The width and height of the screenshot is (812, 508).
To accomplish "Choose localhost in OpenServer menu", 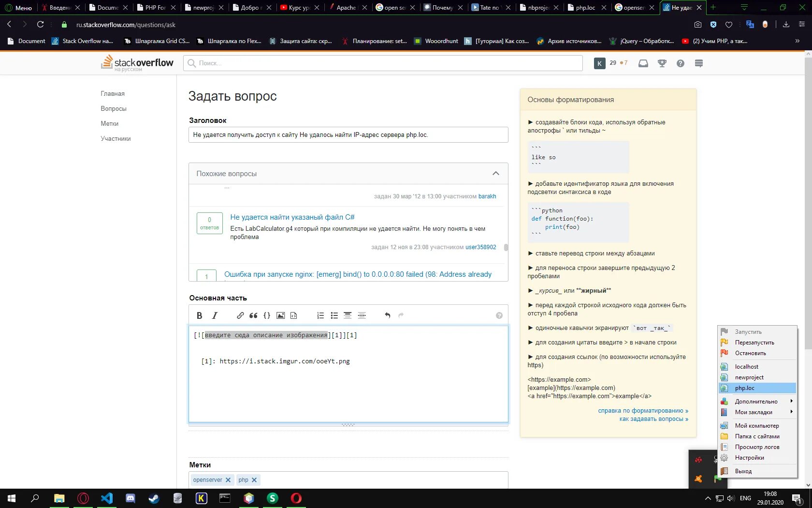I will 757,367.
